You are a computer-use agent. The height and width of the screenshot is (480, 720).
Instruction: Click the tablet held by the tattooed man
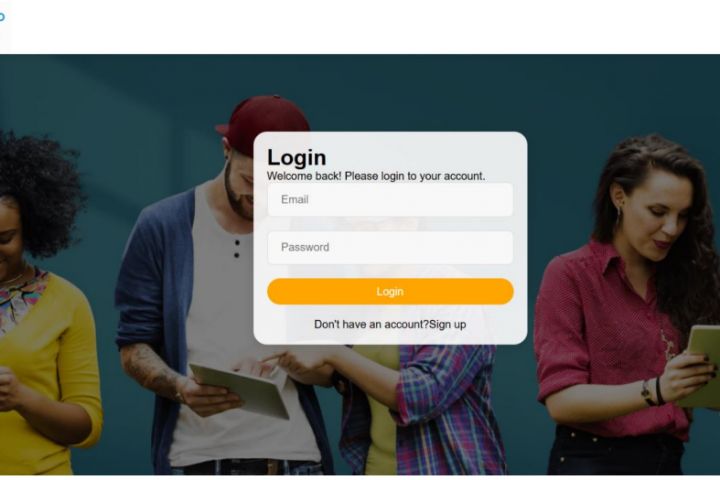click(x=242, y=390)
